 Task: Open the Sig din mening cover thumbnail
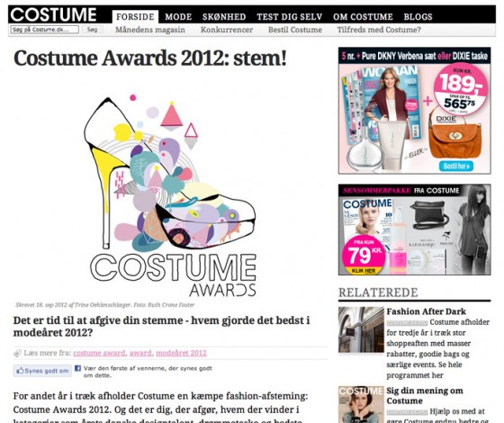pos(361,404)
